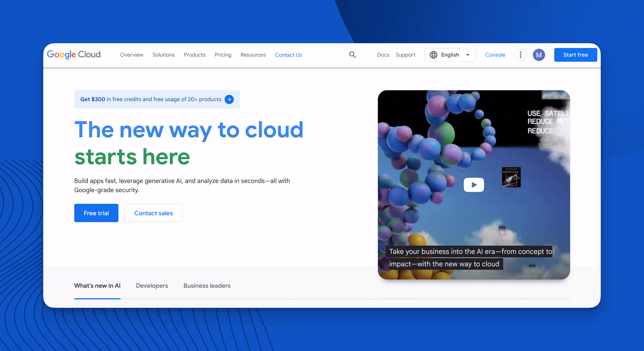Click the arrow icon in $300 credits banner
Screen dimensions: 644x351
pyautogui.click(x=229, y=99)
